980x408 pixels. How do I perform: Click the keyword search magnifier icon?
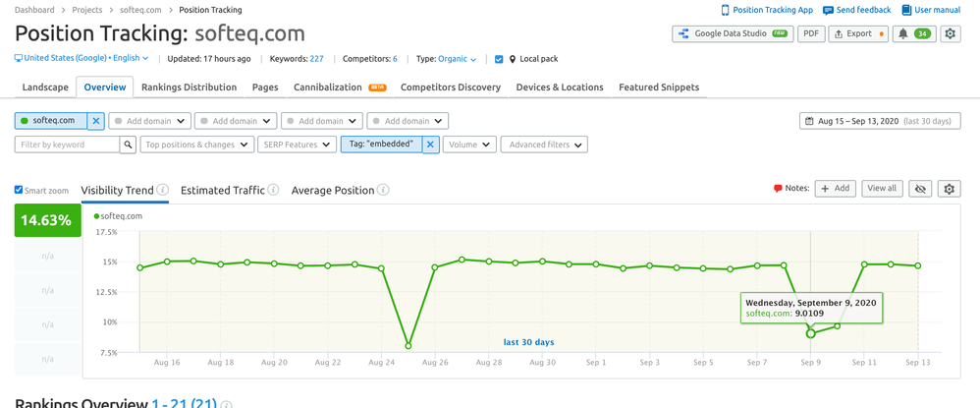128,145
